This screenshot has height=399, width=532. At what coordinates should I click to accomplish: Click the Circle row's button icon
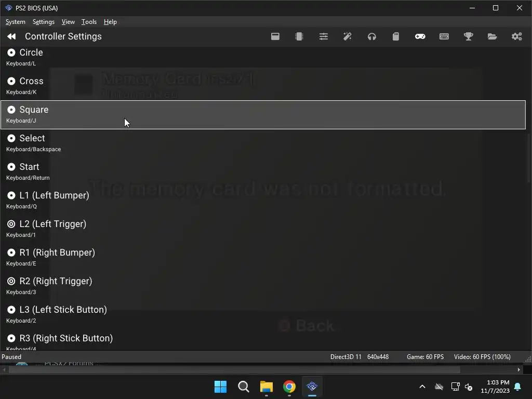click(11, 52)
